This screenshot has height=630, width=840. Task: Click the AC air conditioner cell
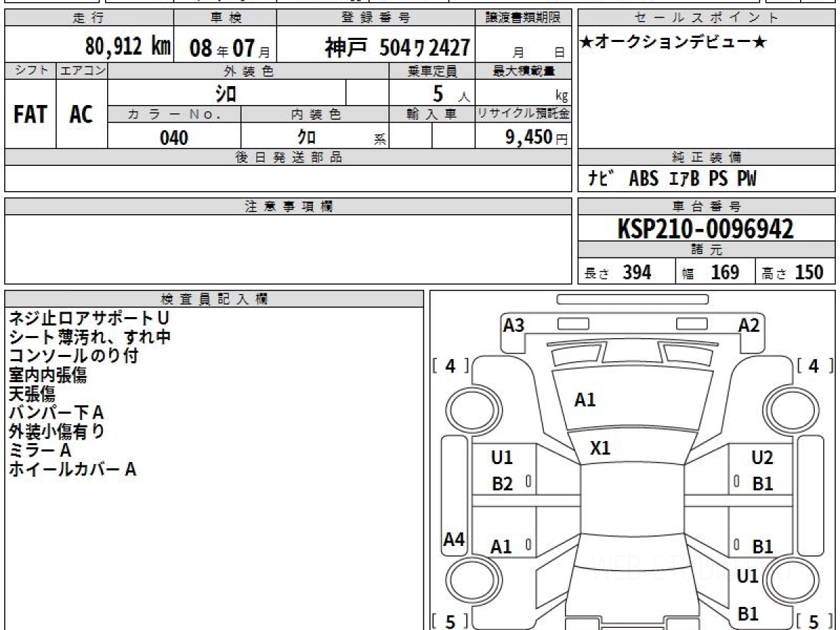click(x=81, y=115)
